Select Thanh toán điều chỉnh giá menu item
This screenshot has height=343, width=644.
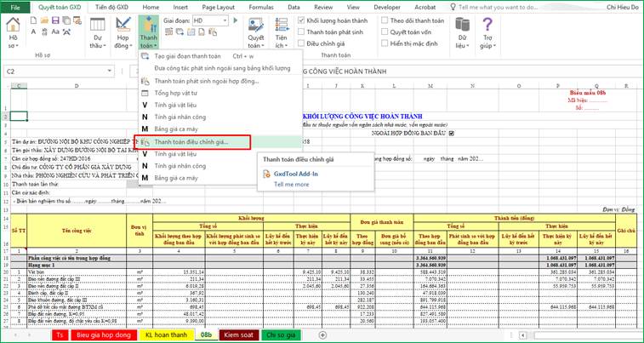click(197, 142)
